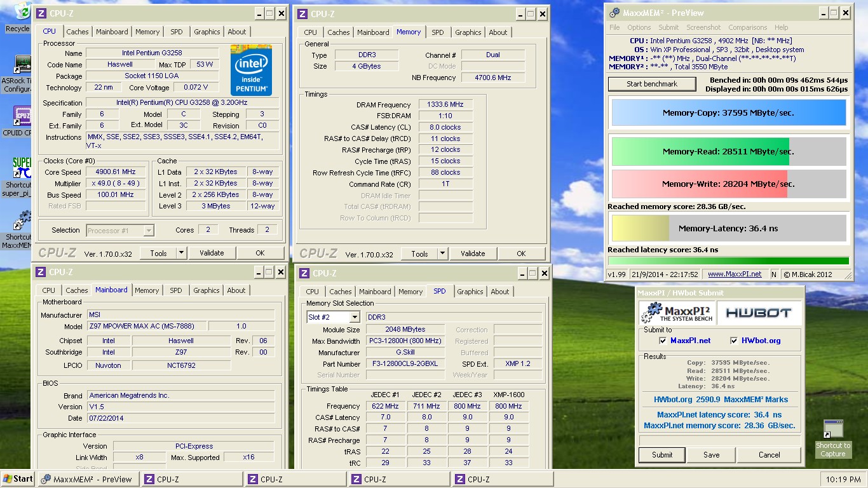Click the N indicator in MaxxMEM² status bar

[x=774, y=274]
